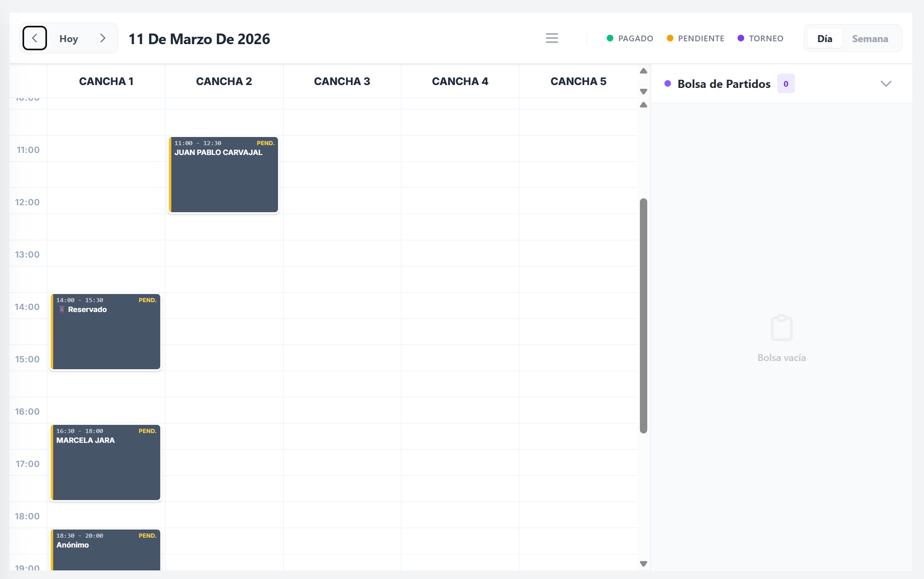Open the Marcela Jara booking on Cancha 1
This screenshot has width=924, height=579.
pyautogui.click(x=105, y=462)
